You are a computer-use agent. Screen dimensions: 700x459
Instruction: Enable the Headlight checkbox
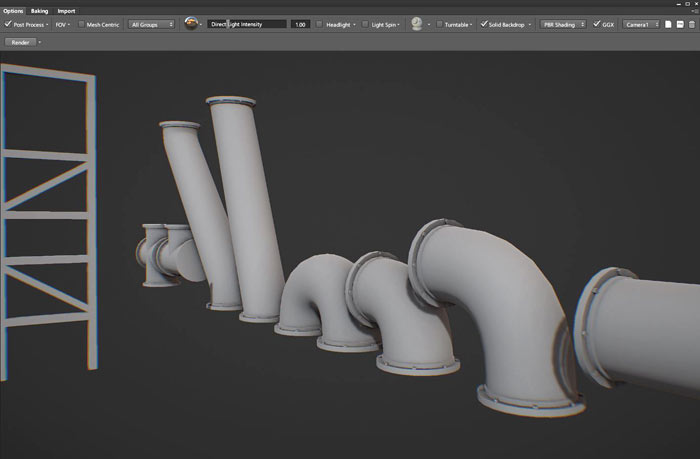point(320,23)
